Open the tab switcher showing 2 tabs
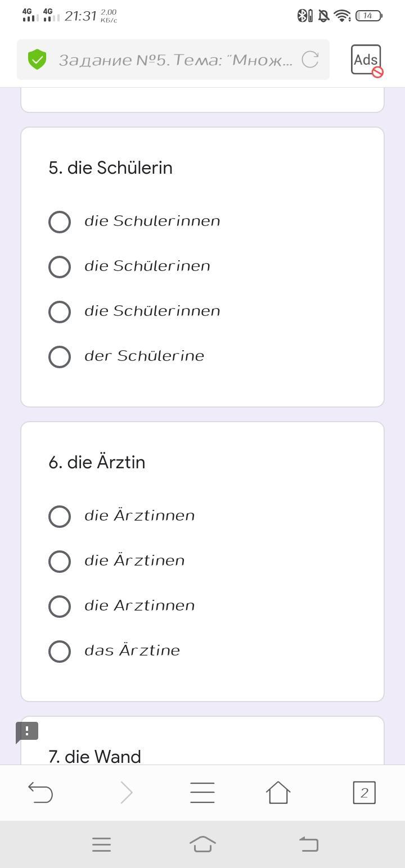405x868 pixels. (364, 793)
